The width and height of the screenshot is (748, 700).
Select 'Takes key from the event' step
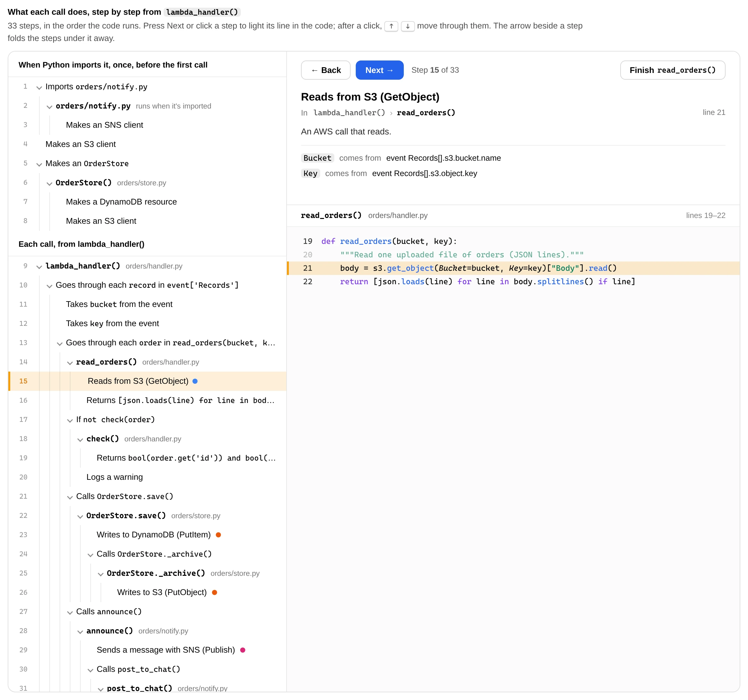click(x=147, y=323)
